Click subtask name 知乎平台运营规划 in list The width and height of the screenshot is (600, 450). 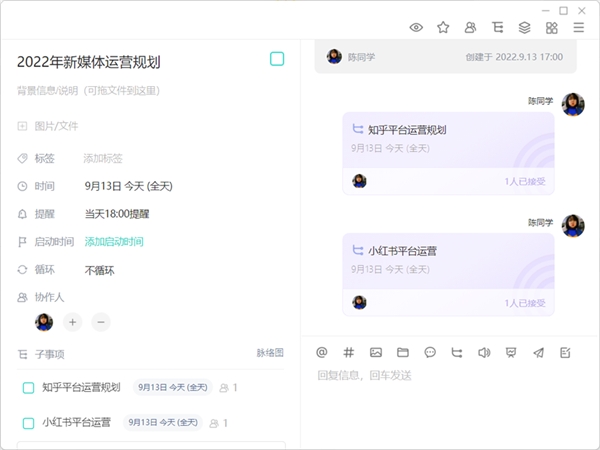pyautogui.click(x=81, y=387)
